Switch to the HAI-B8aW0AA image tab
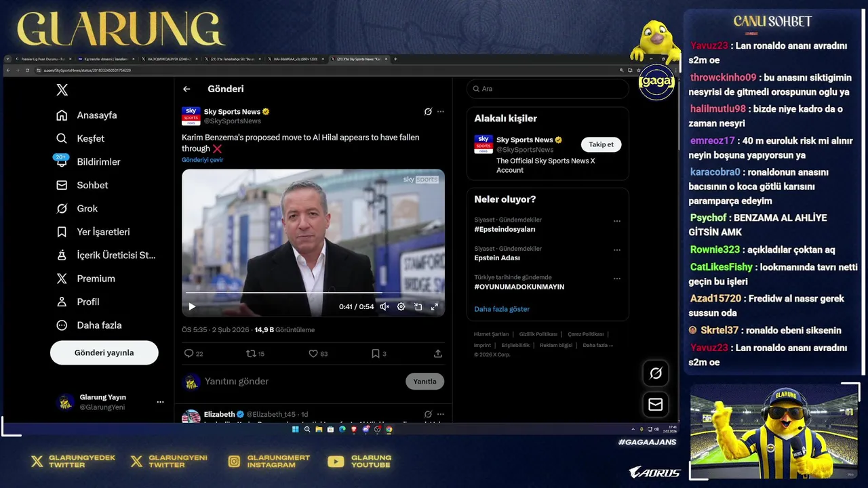Screen dimensions: 868x488 (x=295, y=59)
